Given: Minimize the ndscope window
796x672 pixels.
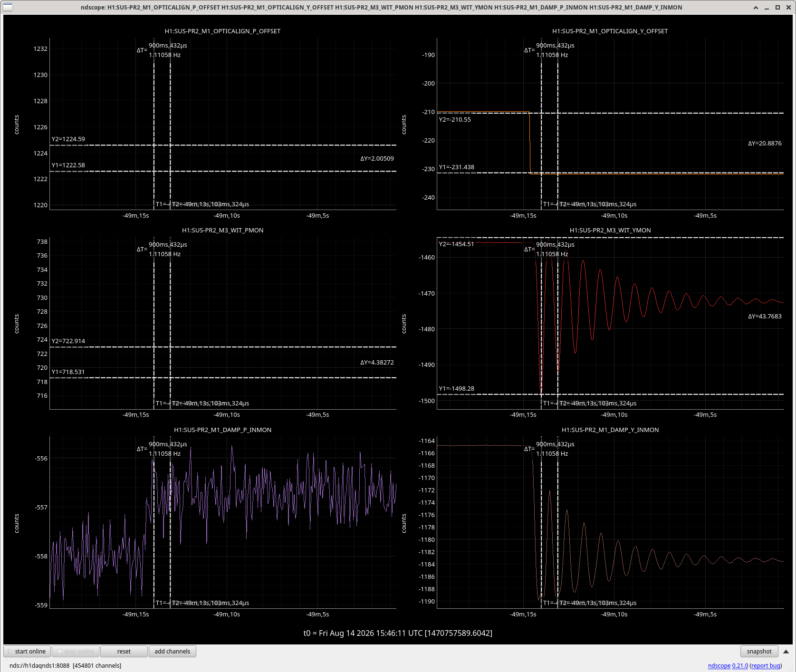Looking at the screenshot, I should point(767,7).
